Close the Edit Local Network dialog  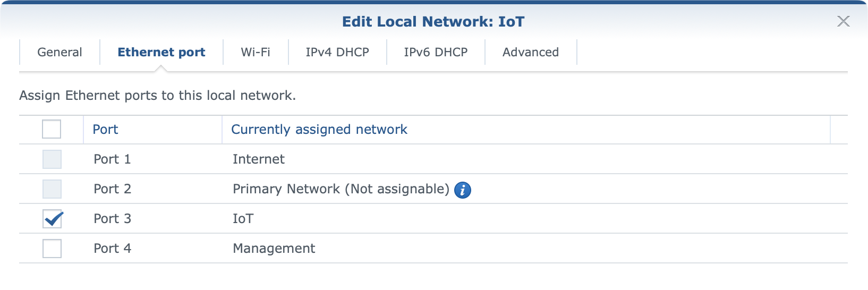(x=843, y=21)
